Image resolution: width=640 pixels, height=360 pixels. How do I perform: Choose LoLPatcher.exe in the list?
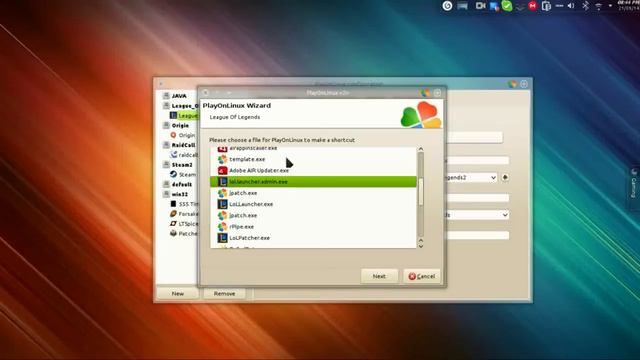point(313,238)
